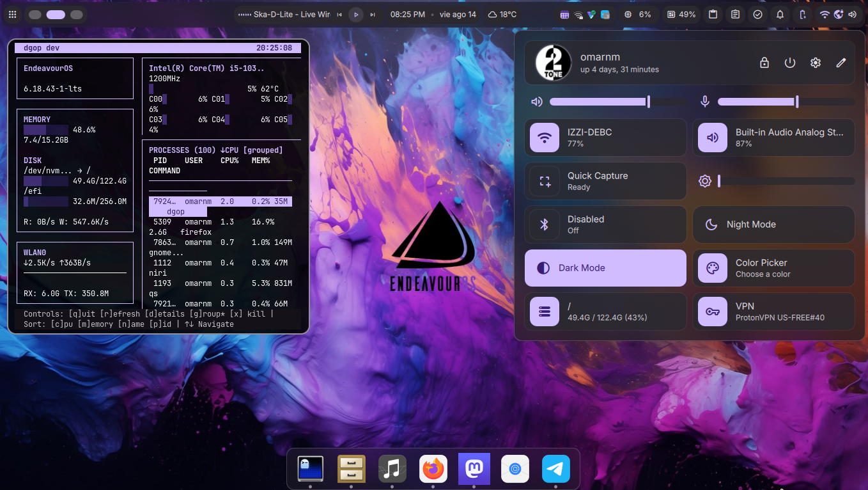Open the Color Picker tile
Viewport: 868px width, 490px height.
[773, 268]
